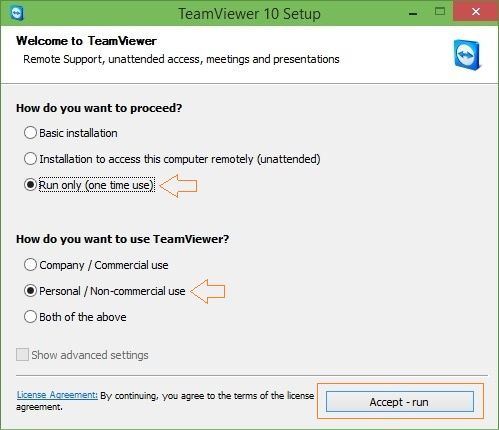Click the orange arrow beside Personal use

208,291
